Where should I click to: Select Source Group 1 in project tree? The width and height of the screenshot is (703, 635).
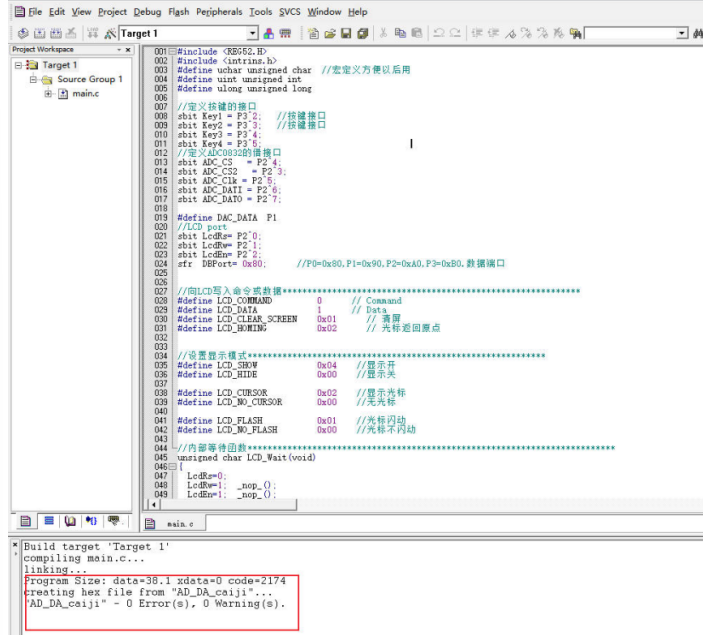tap(90, 79)
